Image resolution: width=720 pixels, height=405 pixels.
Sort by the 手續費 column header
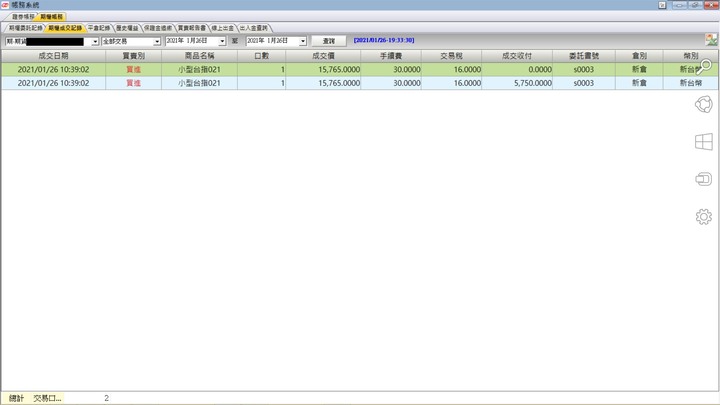pos(391,56)
